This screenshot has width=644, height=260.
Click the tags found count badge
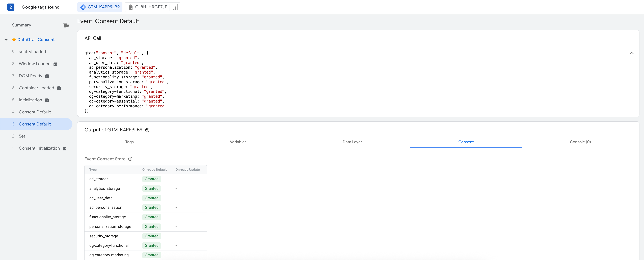[x=11, y=7]
